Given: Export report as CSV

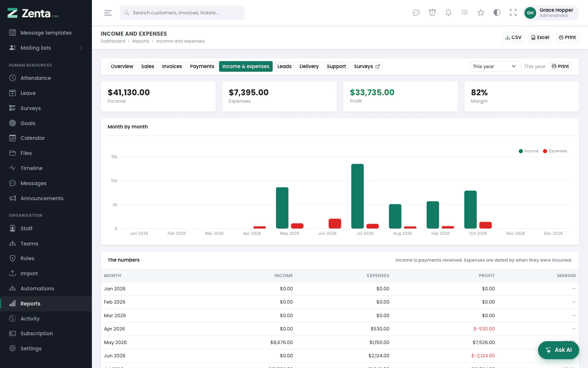Looking at the screenshot, I should point(513,37).
